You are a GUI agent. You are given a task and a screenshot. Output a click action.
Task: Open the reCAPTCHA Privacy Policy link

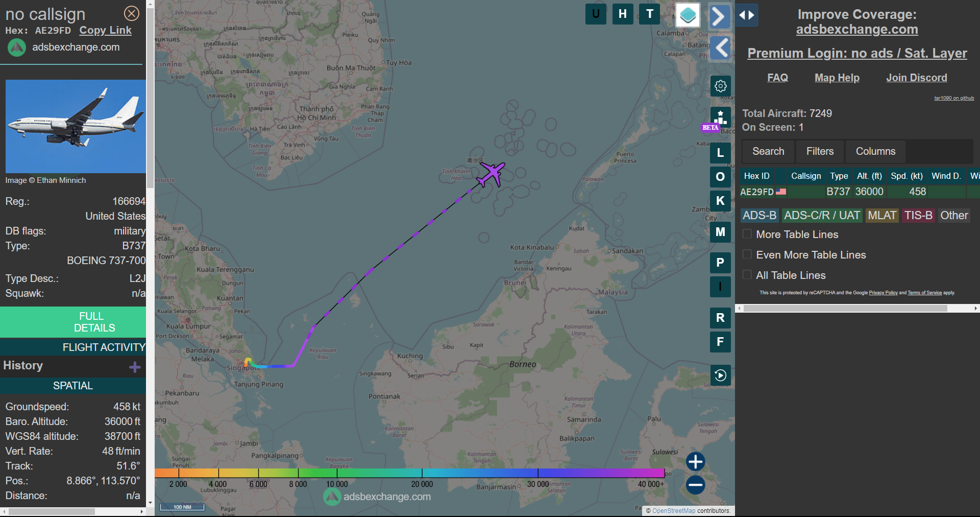coord(883,293)
